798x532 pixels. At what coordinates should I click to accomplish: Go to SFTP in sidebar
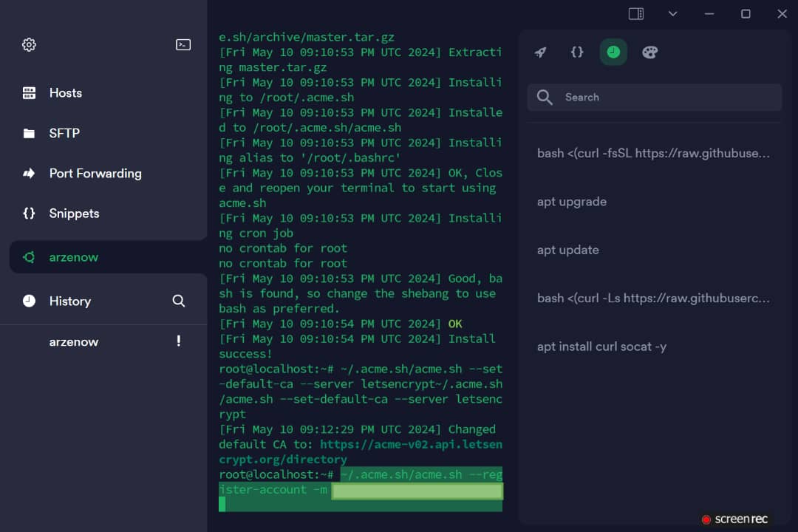64,133
